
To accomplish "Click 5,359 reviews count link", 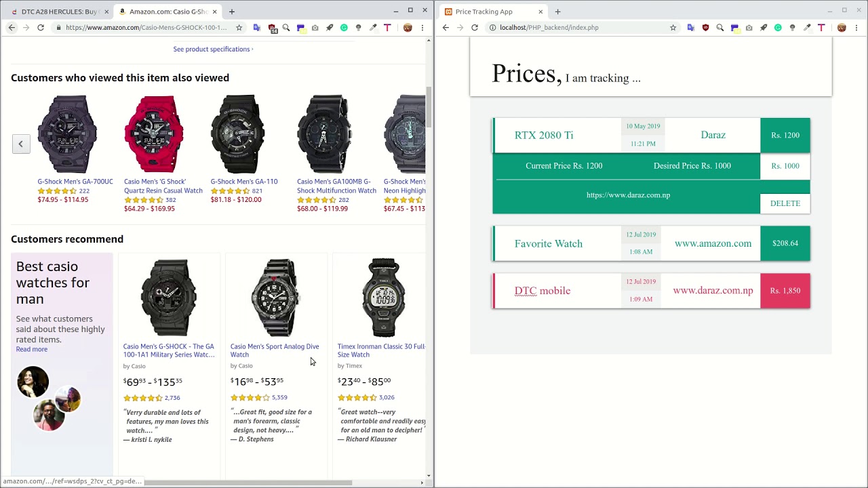I will pos(279,397).
